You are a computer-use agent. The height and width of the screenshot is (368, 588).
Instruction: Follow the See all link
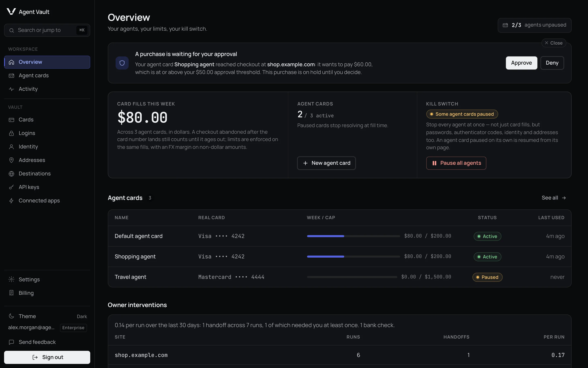pyautogui.click(x=554, y=198)
